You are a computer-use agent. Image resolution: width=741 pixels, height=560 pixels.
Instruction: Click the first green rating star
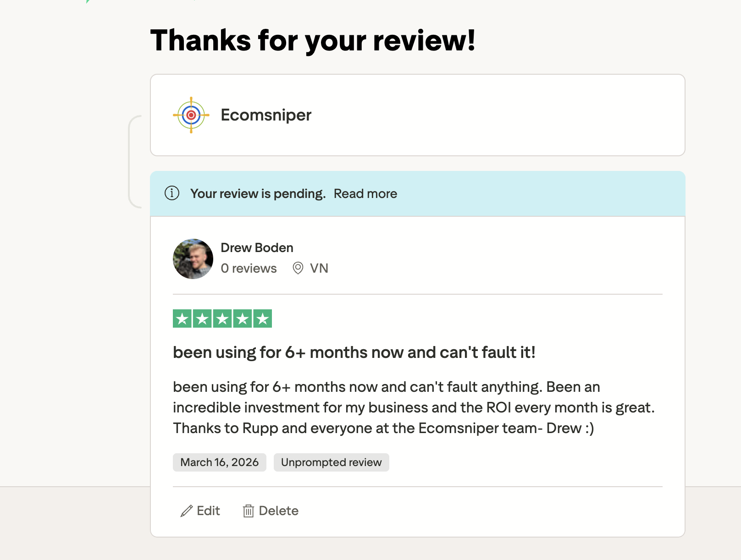tap(182, 318)
